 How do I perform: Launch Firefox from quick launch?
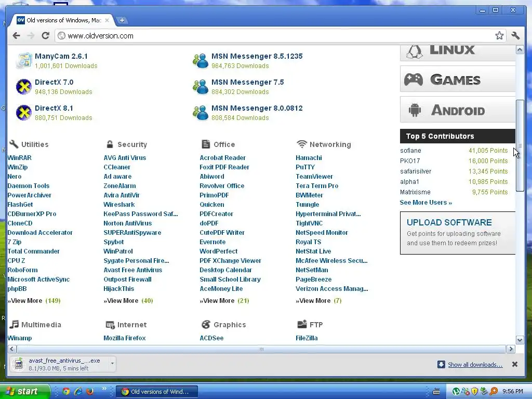90,391
